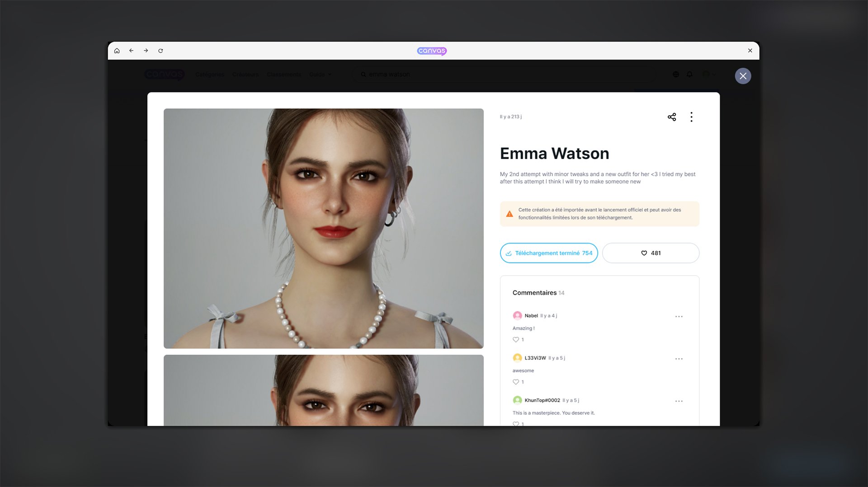Dismiss the creation detail popup
Image resolution: width=868 pixels, height=487 pixels.
coord(743,76)
